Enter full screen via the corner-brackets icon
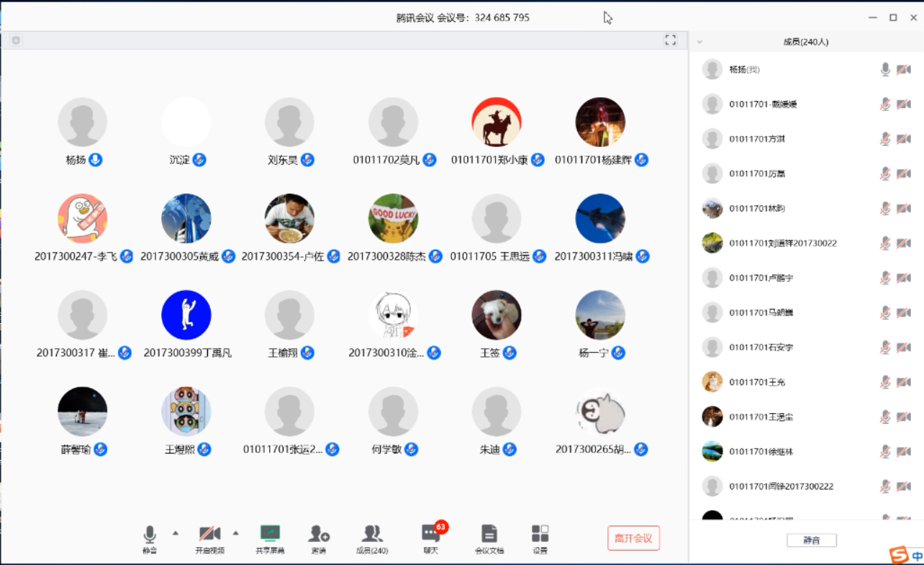Screen dimensions: 924x565 click(670, 40)
